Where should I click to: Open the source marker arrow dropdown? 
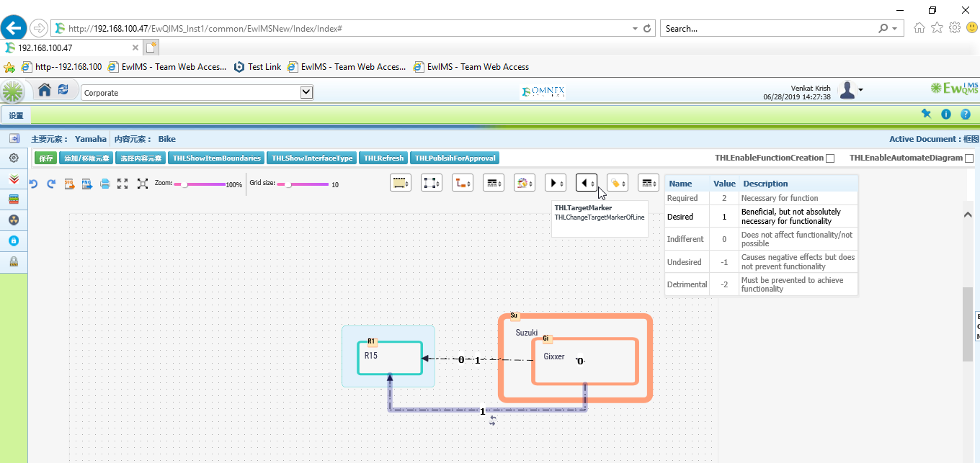click(x=556, y=183)
